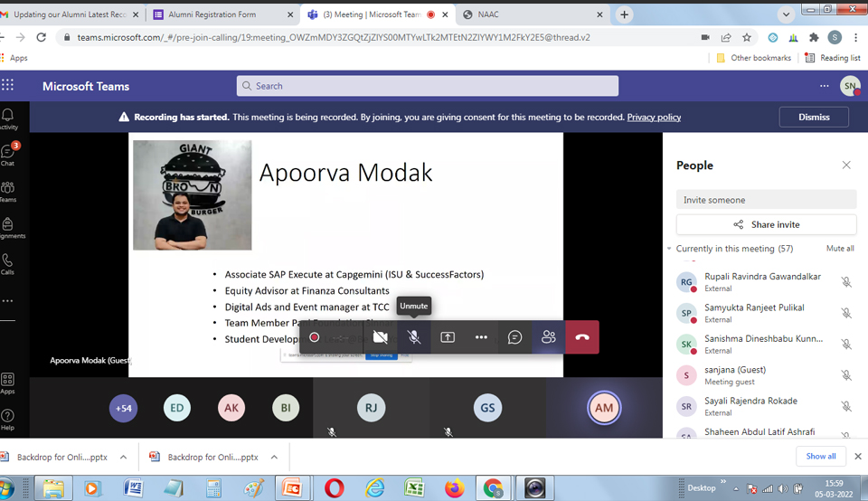Expand second Backdrop pptx download options
868x501 pixels.
tap(274, 457)
